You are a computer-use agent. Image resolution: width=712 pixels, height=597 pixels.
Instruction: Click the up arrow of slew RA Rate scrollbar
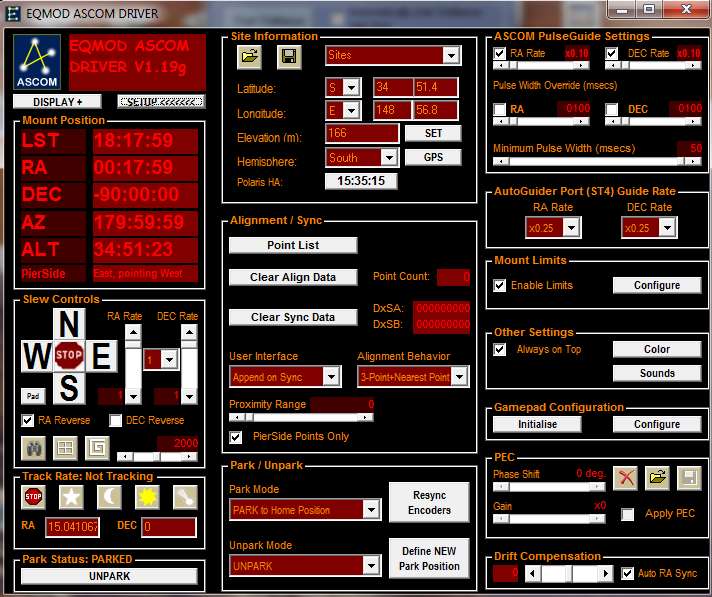[x=133, y=332]
